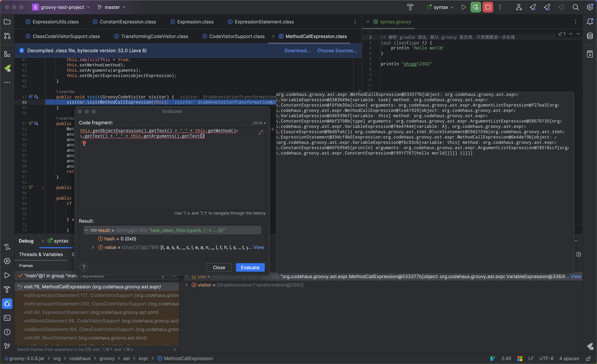The image size is (597, 364).
Task: Click the Search Everywhere magnifier icon
Action: click(x=576, y=7)
